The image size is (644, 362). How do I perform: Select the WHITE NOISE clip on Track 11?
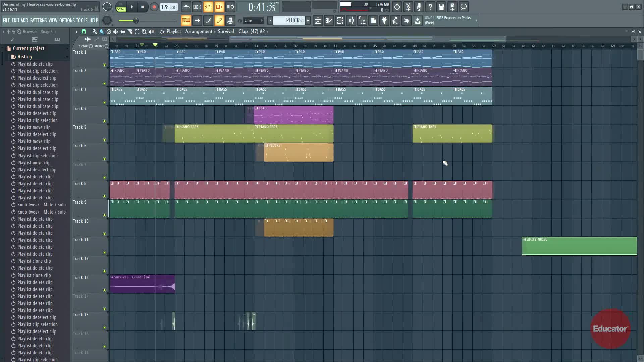579,247
